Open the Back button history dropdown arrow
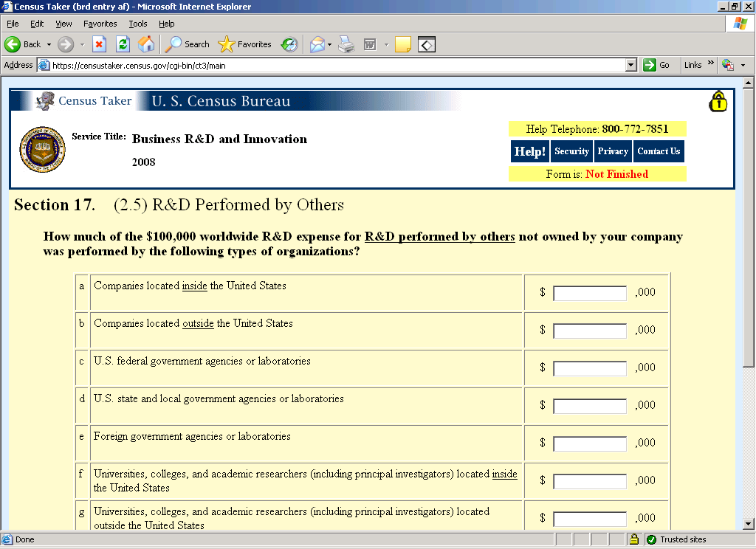756x549 pixels. [x=49, y=44]
